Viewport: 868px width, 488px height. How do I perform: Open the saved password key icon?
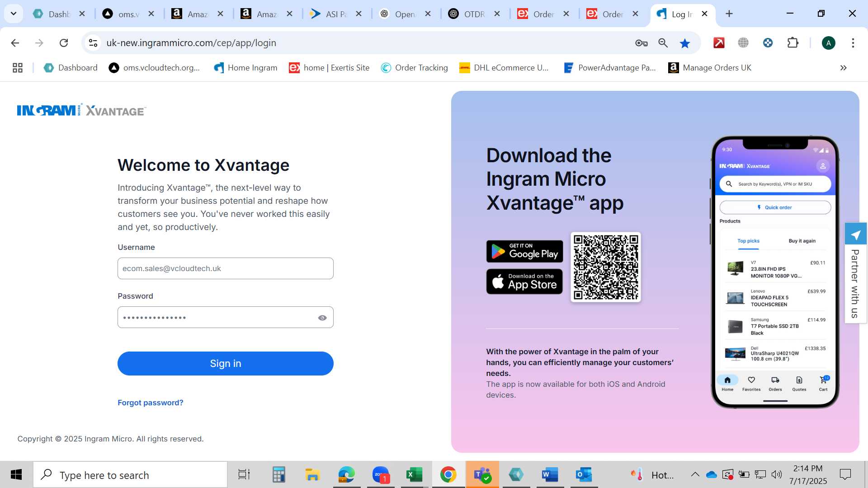tap(642, 43)
